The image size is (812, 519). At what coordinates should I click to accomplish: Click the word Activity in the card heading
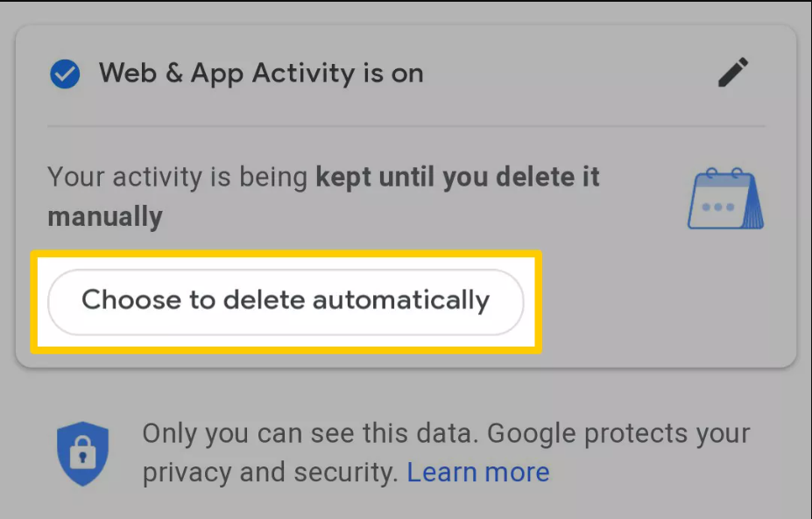coord(303,73)
